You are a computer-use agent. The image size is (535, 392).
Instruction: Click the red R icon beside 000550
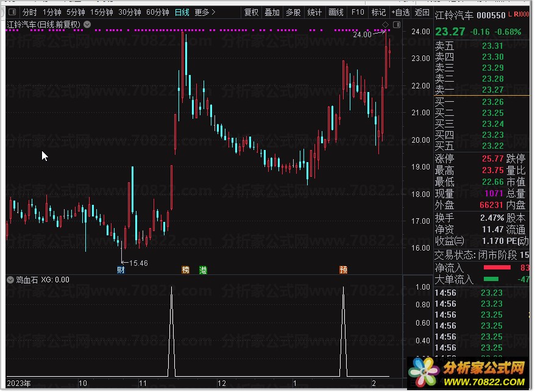516,15
